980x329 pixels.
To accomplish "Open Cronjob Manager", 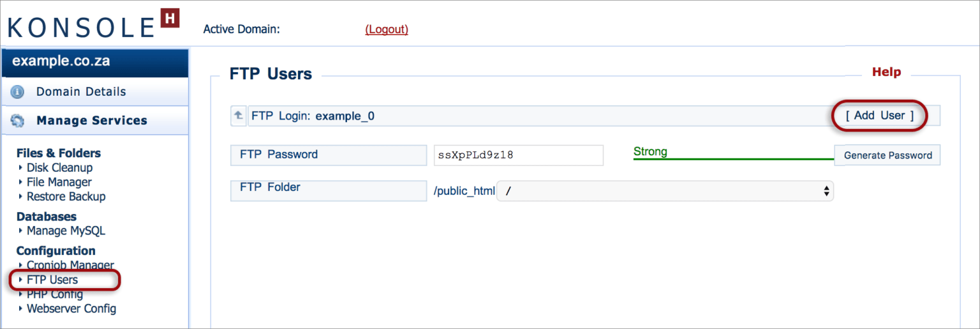I will point(70,265).
